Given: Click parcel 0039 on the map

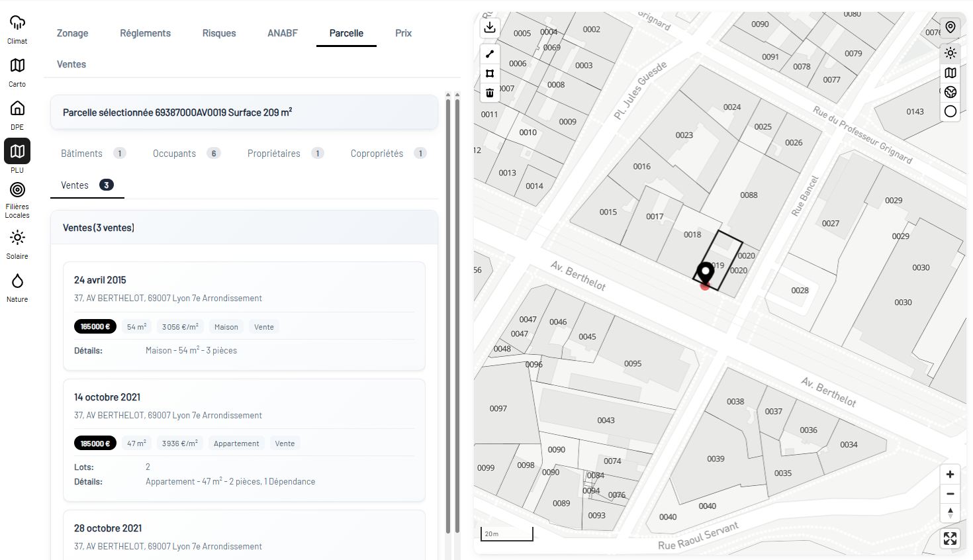Looking at the screenshot, I should click(716, 459).
